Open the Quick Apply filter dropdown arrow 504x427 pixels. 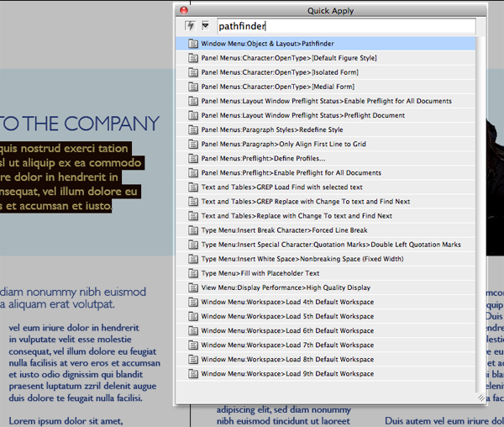(205, 26)
